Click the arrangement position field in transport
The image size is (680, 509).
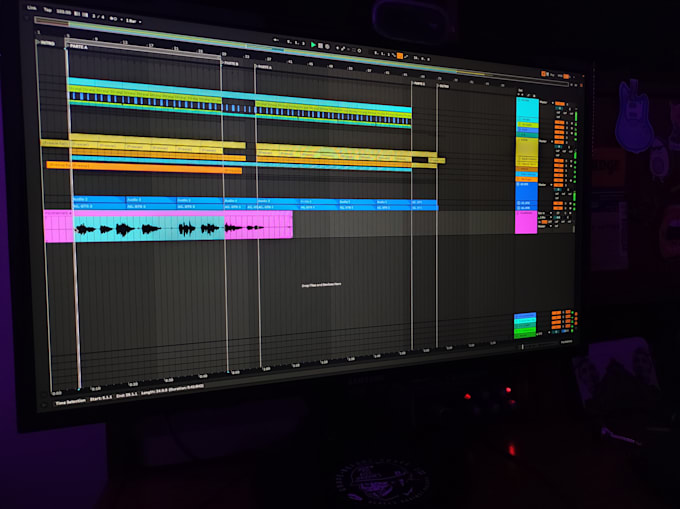[296, 42]
